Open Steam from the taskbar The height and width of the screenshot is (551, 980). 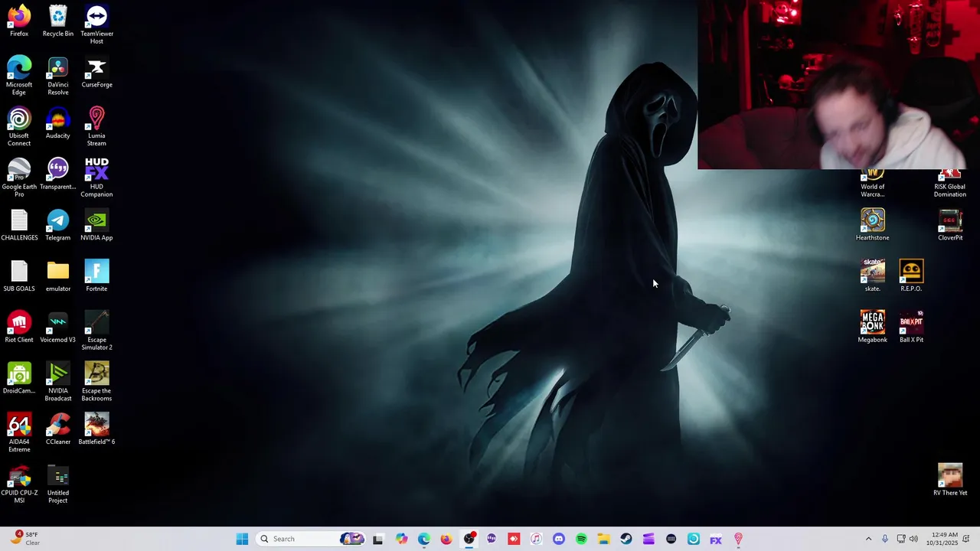tap(626, 539)
